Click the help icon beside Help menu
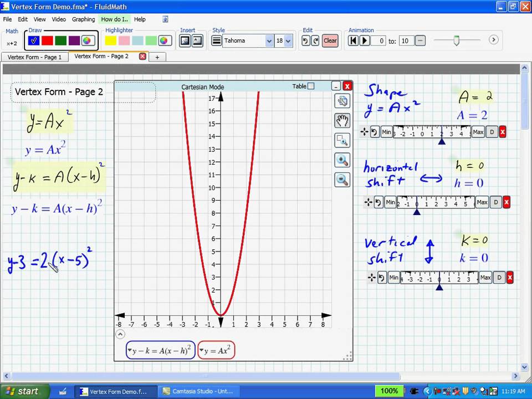This screenshot has height=399, width=532. [x=165, y=19]
